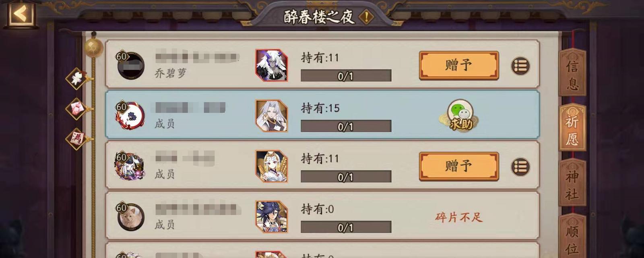Click the WeChat 求助 help icon
Viewport: 644px width, 258px height.
(460, 115)
